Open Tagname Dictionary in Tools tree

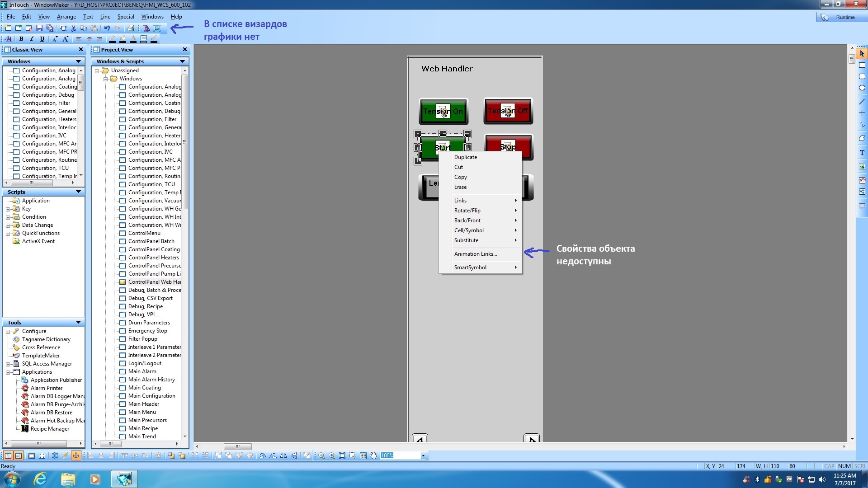46,339
